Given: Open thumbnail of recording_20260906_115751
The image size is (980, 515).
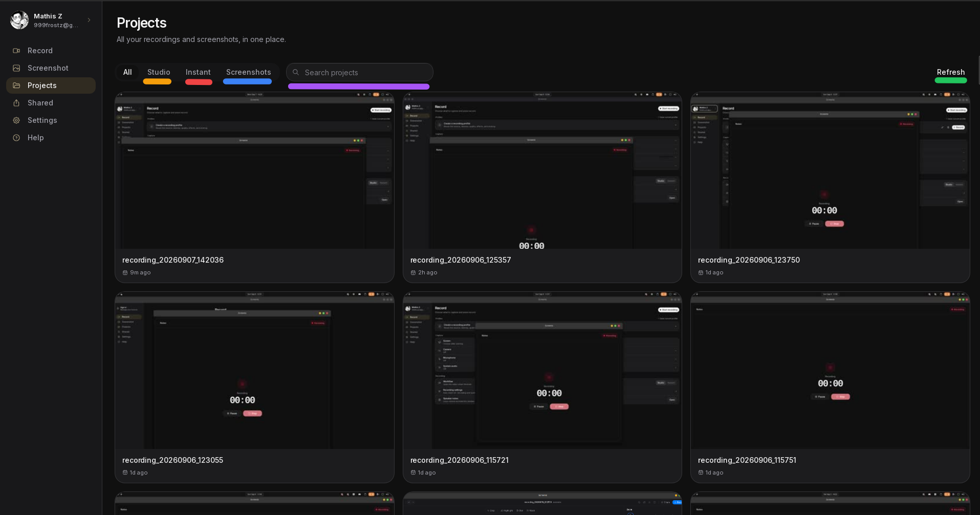Looking at the screenshot, I should click(830, 371).
